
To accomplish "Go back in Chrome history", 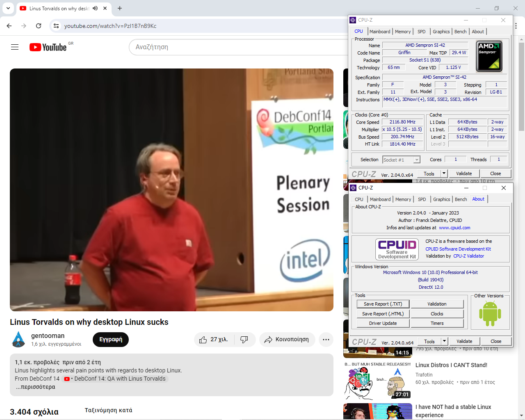I will point(9,26).
